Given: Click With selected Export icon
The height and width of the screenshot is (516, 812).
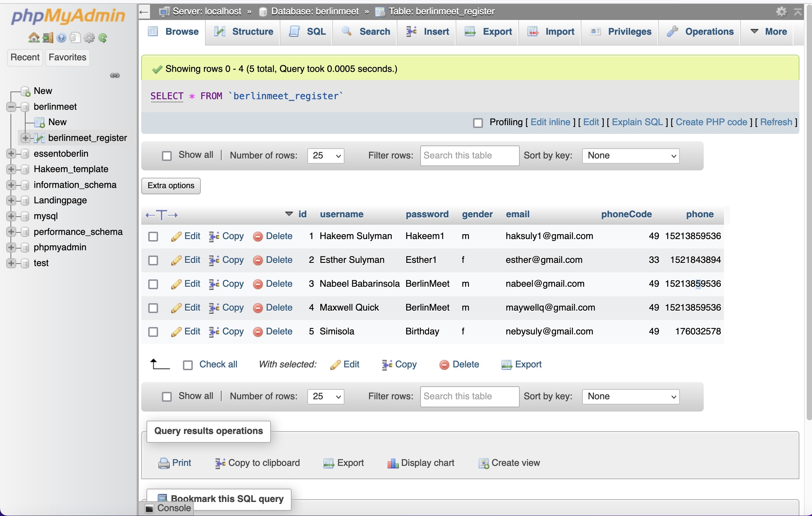Looking at the screenshot, I should [507, 365].
